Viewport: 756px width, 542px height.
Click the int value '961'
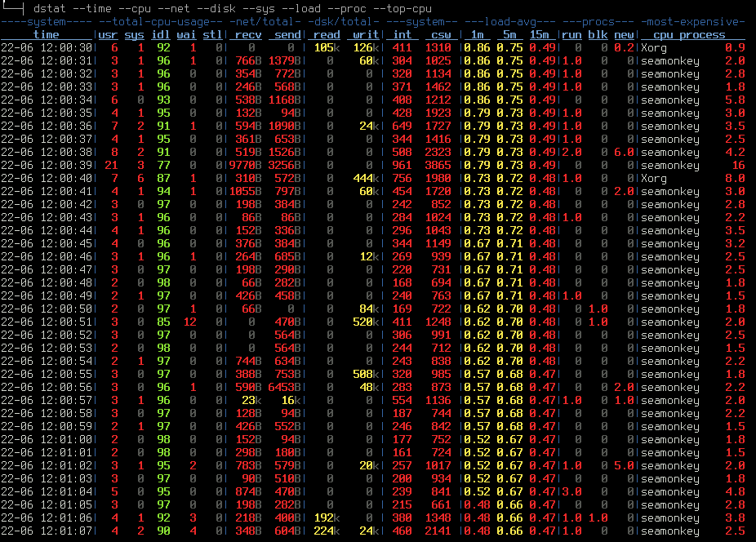click(402, 165)
